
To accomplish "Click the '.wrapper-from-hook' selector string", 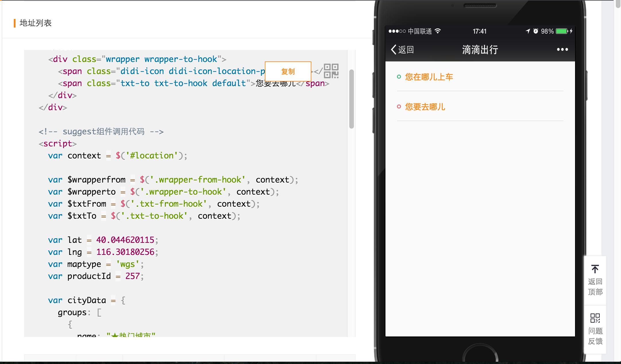I will [x=198, y=180].
